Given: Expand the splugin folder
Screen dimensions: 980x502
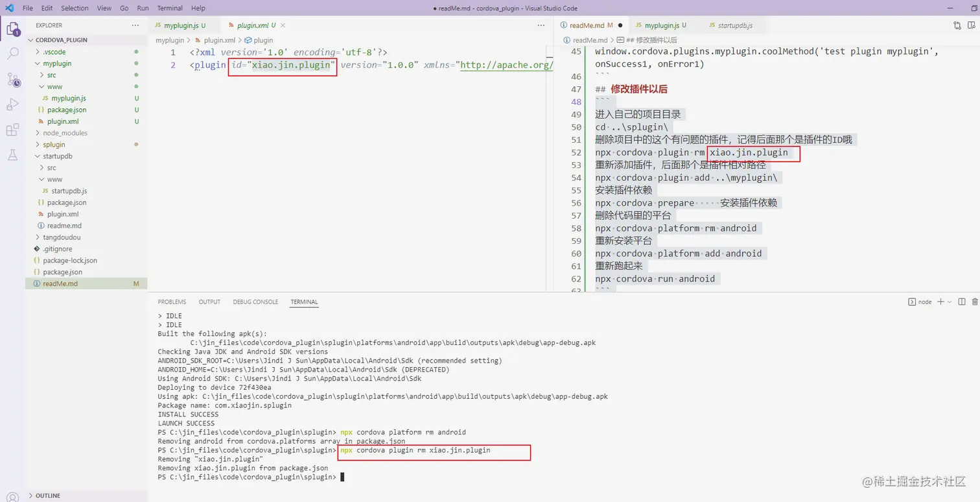Looking at the screenshot, I should pyautogui.click(x=86, y=145).
